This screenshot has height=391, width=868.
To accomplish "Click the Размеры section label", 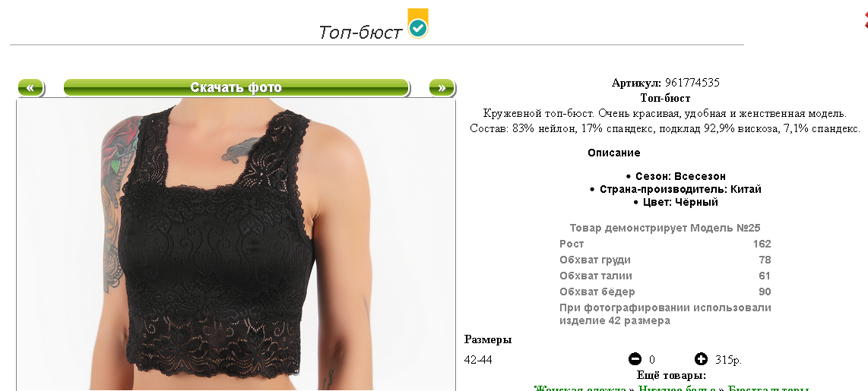I will pos(488,339).
